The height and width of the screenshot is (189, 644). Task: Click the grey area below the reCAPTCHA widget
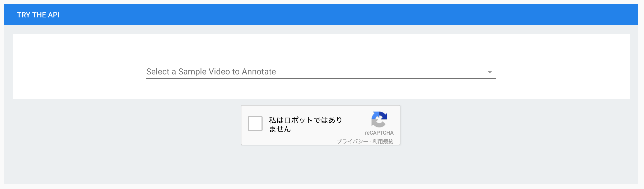(321, 164)
